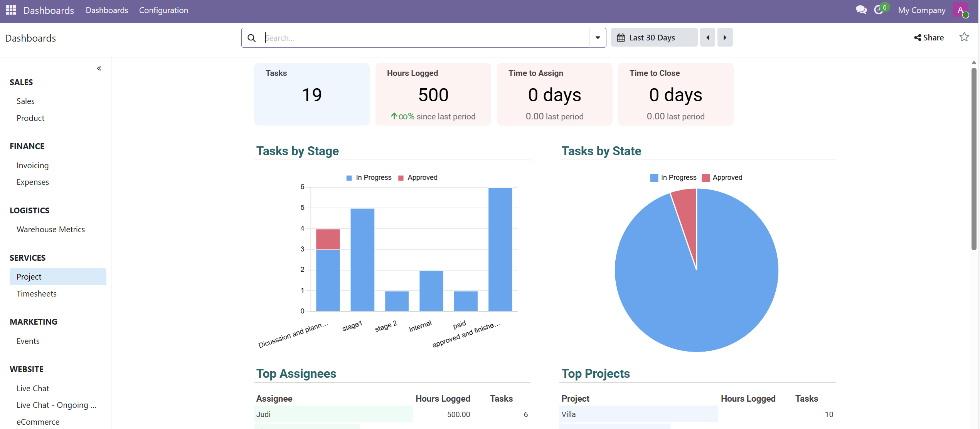The height and width of the screenshot is (429, 980).
Task: Click the user avatar icon
Action: 961,10
